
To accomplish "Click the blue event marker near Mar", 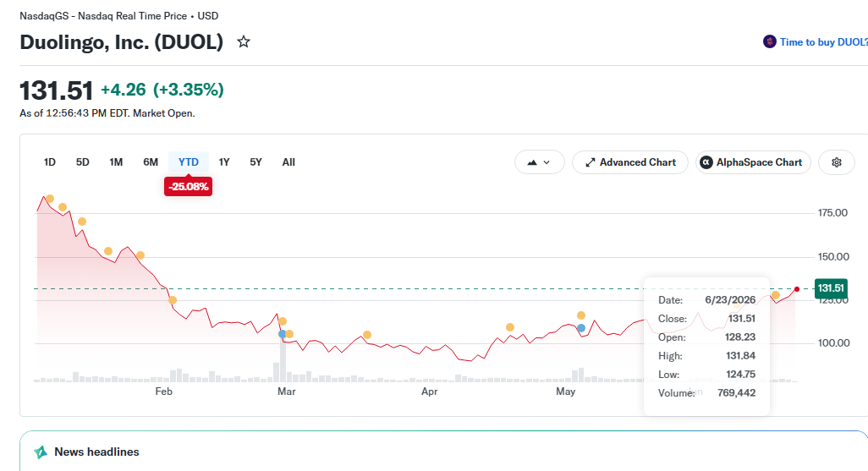I will [x=283, y=334].
